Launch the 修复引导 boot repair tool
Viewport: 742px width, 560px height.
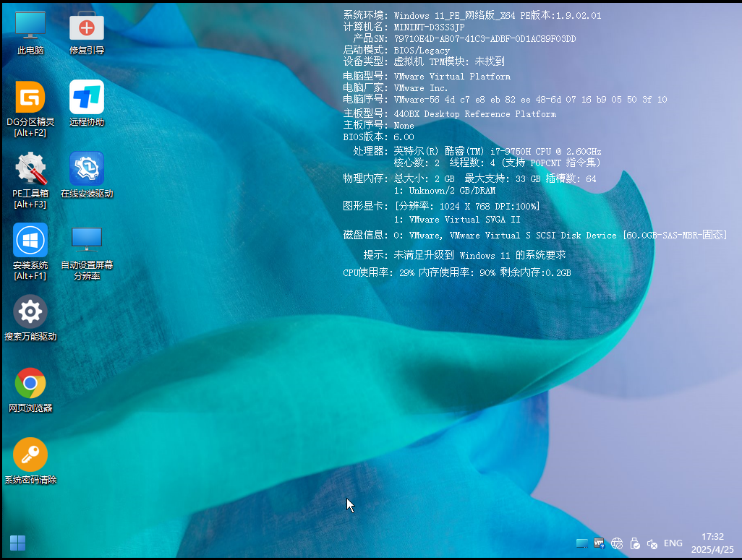87,33
